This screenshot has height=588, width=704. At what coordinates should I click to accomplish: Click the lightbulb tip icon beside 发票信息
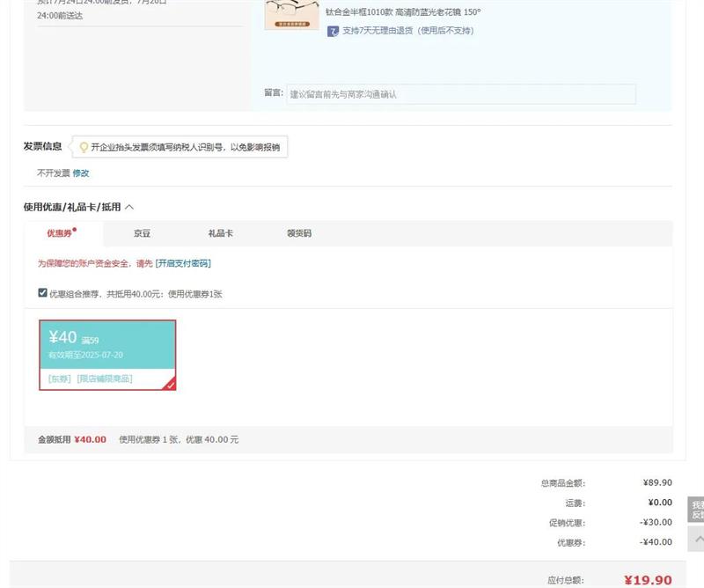click(84, 147)
